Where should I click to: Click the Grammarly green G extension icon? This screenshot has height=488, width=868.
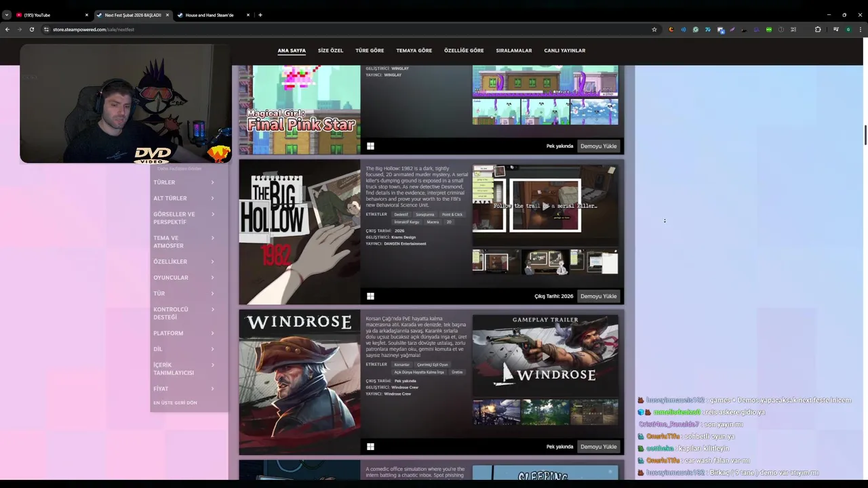point(695,29)
